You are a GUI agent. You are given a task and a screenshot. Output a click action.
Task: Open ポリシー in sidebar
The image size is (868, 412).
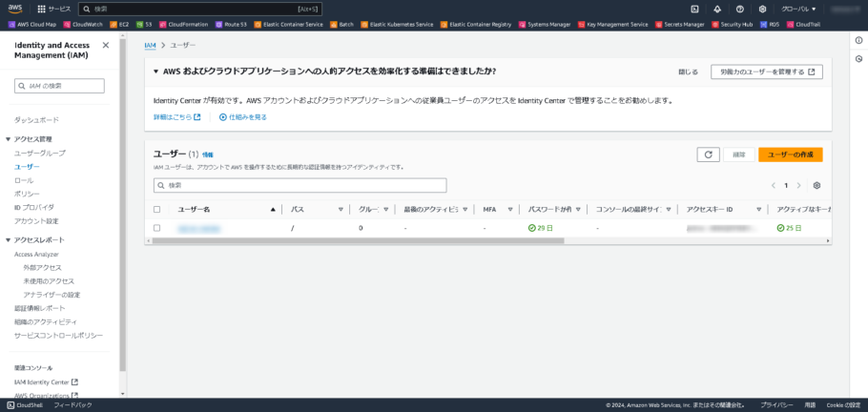coord(27,194)
